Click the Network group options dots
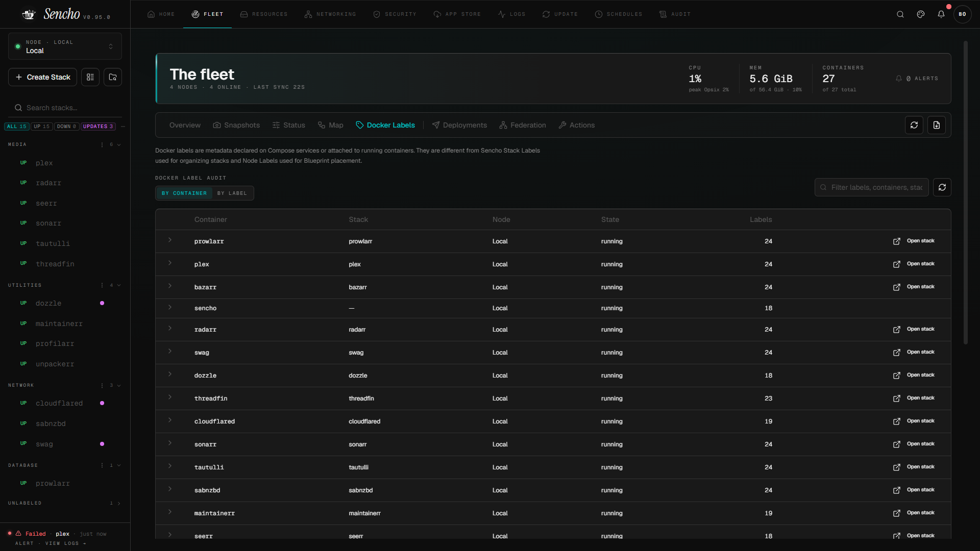980x551 pixels. click(102, 385)
